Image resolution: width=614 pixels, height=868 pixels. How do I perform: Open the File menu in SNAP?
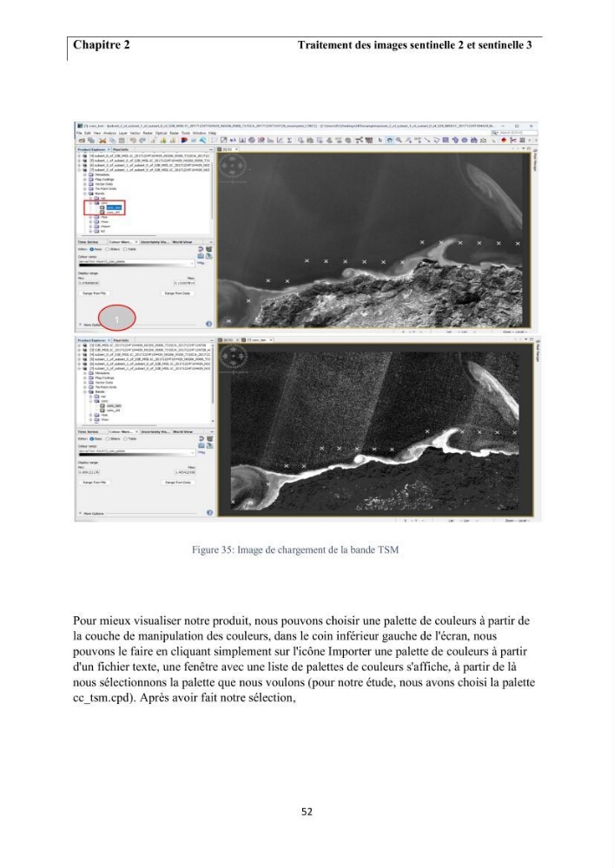79,133
